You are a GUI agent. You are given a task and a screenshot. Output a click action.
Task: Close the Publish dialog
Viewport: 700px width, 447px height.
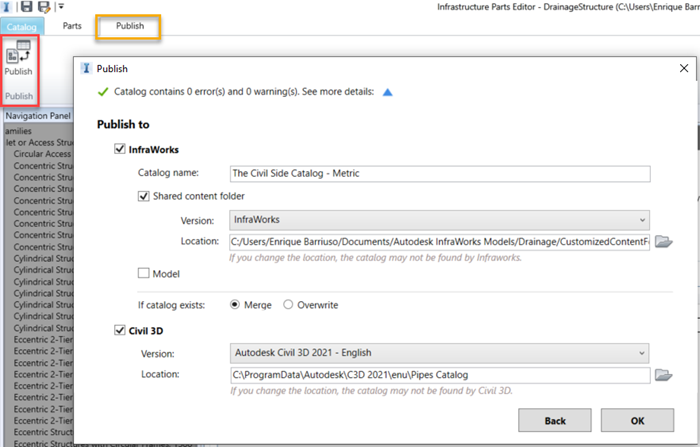[x=683, y=68]
